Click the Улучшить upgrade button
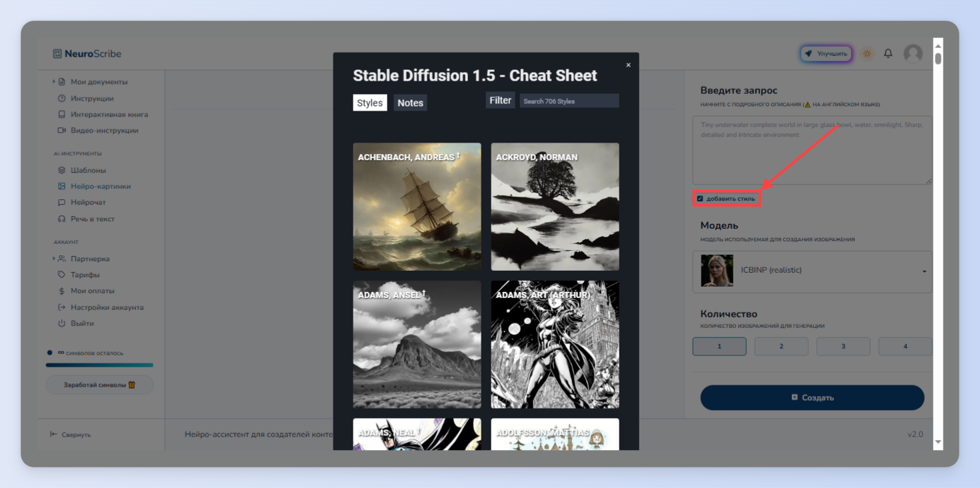This screenshot has height=488, width=980. coord(826,54)
